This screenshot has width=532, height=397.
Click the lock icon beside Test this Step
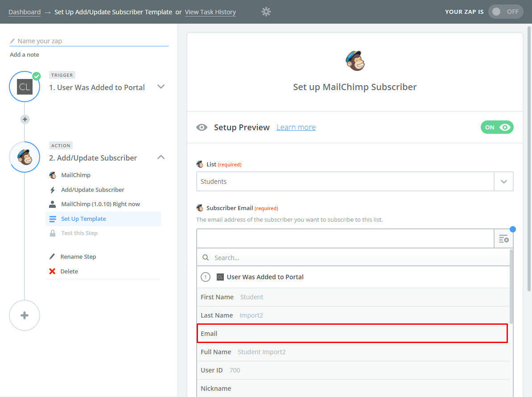coord(53,233)
